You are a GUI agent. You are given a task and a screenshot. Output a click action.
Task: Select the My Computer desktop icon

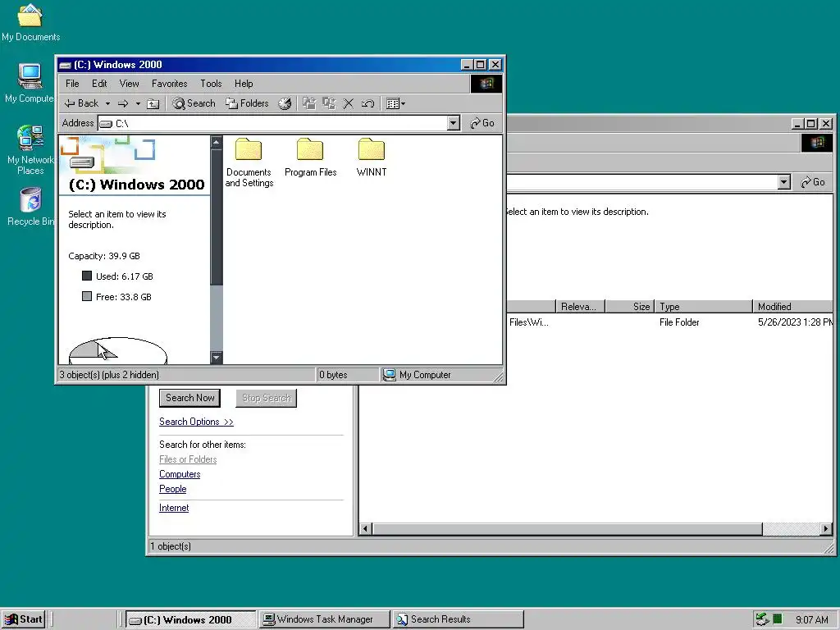coord(30,84)
